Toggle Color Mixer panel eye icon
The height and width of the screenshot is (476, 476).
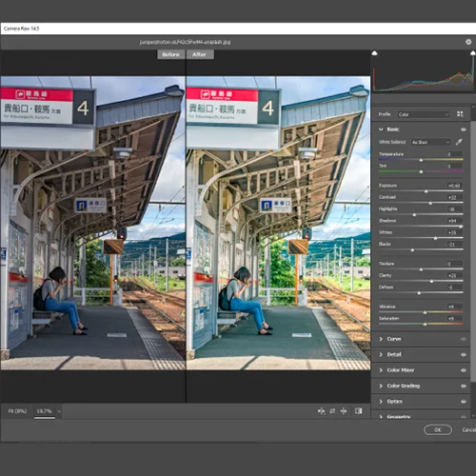pos(464,370)
